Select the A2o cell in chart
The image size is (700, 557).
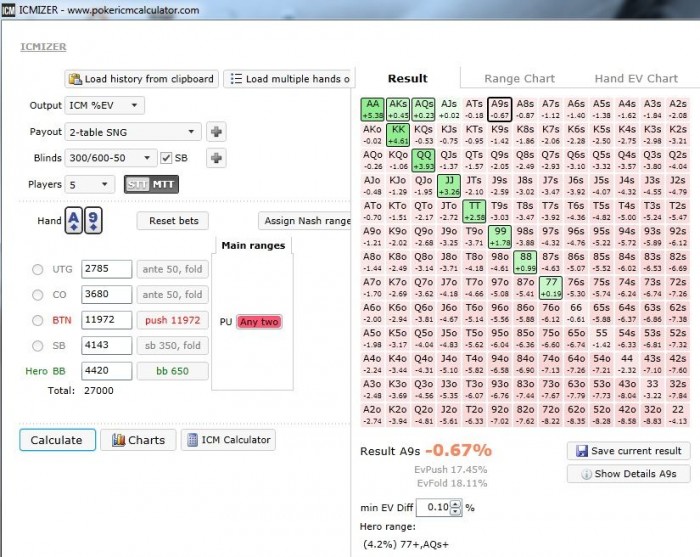372,415
